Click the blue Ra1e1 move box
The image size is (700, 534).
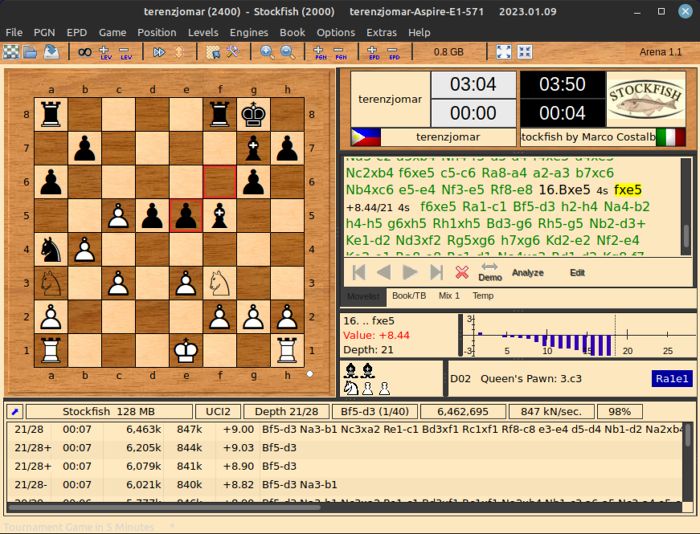pos(672,379)
